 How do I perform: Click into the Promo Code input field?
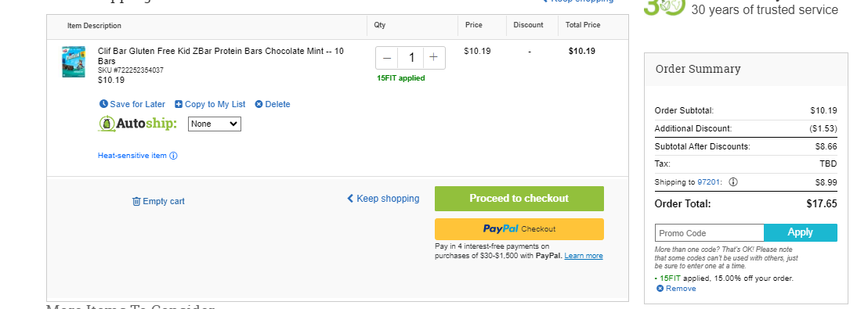click(710, 232)
